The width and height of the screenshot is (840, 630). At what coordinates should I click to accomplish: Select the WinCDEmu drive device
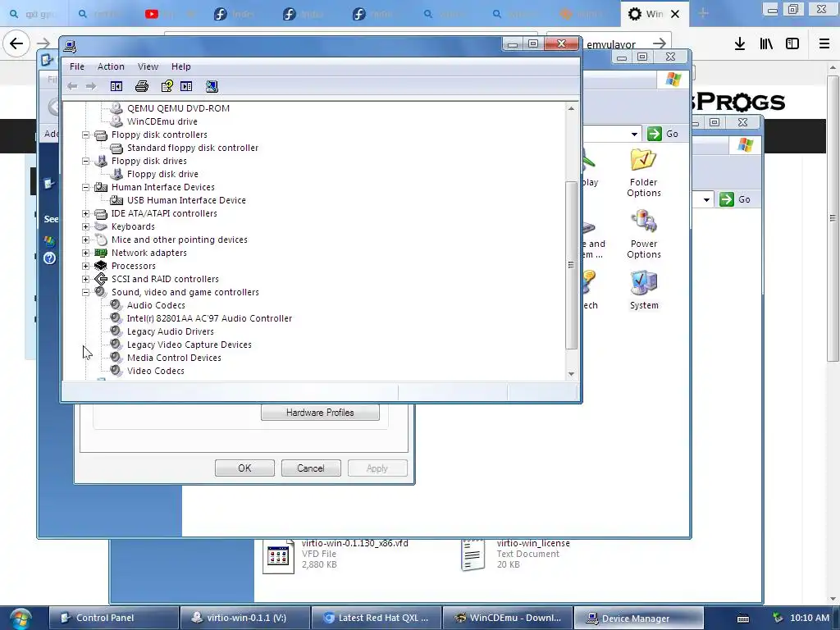162,121
